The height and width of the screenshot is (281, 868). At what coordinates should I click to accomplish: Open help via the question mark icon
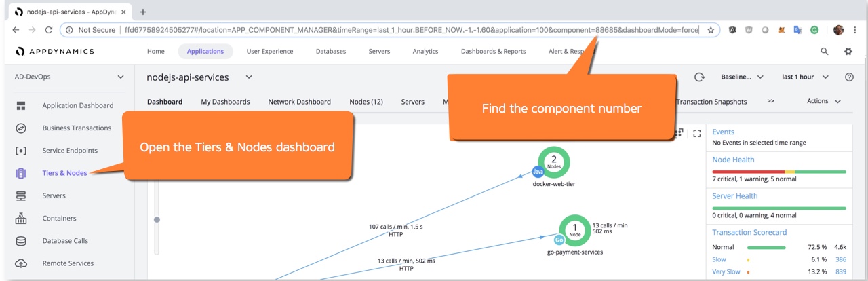849,77
